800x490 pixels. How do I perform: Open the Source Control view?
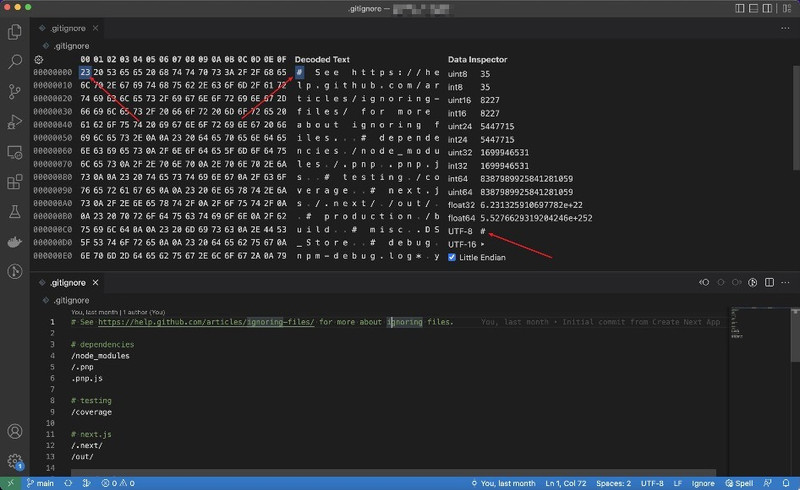click(15, 92)
